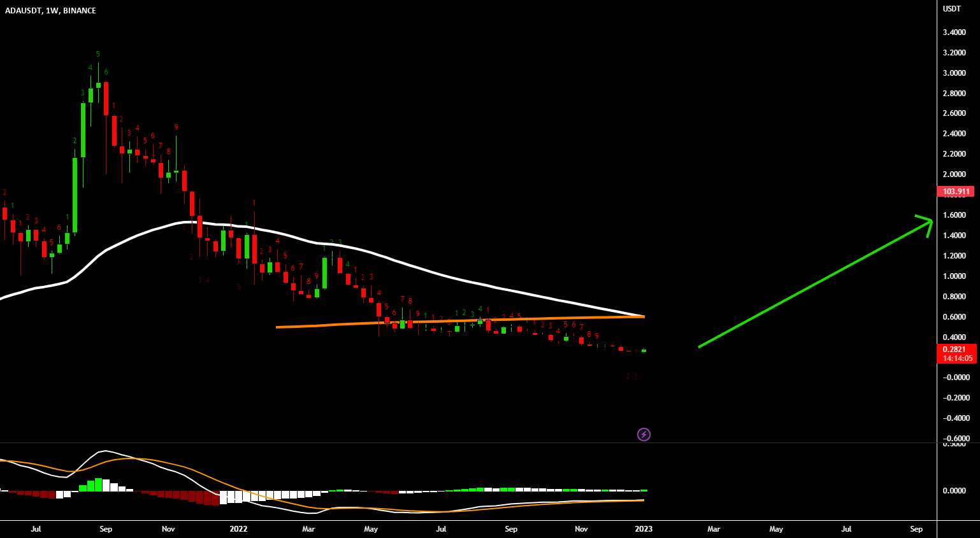This screenshot has width=980, height=538.
Task: Click the Jul label at the time axis's left end
Action: [36, 528]
